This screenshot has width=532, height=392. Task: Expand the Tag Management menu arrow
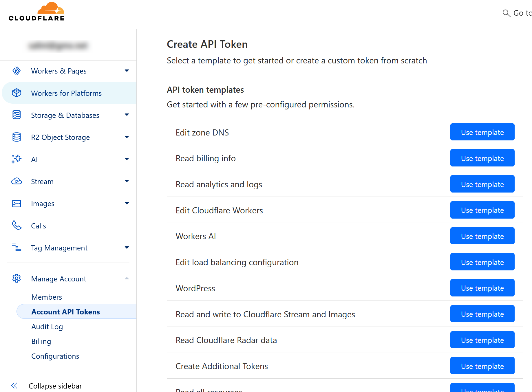[x=127, y=248]
